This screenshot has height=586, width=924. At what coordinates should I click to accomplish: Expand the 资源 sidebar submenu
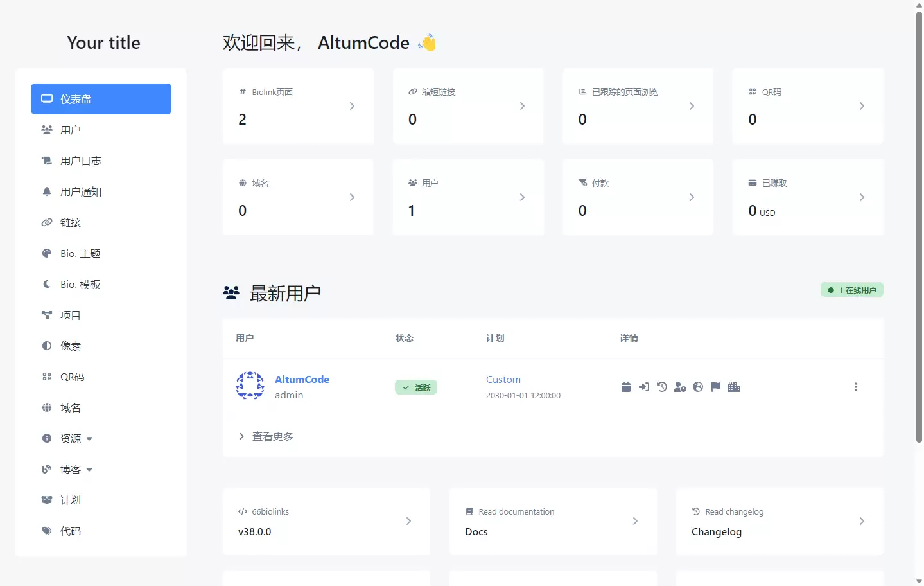point(101,438)
